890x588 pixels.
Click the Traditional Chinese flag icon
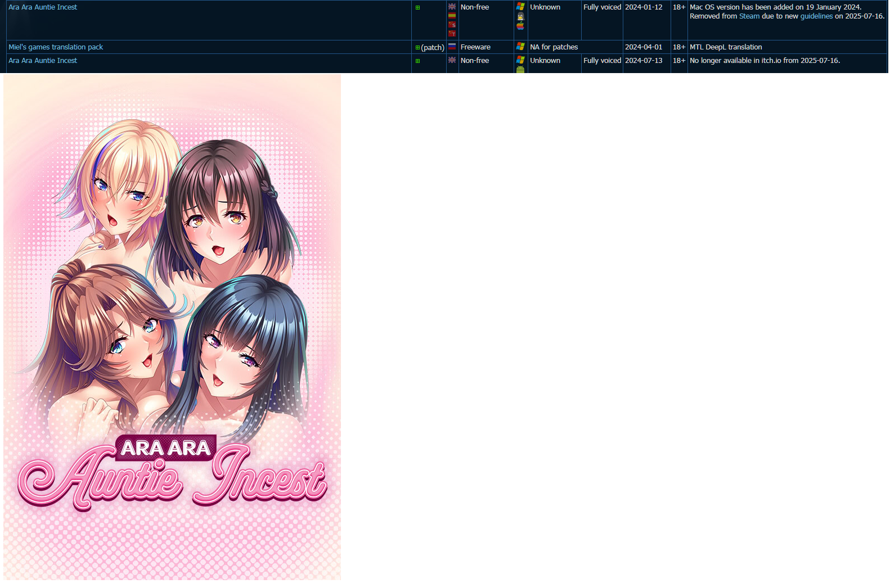(x=452, y=34)
